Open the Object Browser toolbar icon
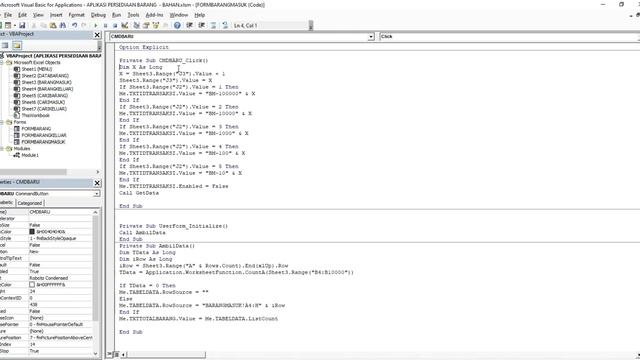Screen dimensions: 640x360 coord(156,25)
